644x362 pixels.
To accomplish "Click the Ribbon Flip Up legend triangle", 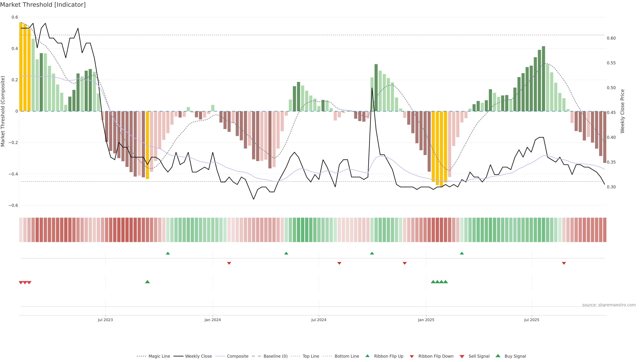I will pyautogui.click(x=367, y=356).
